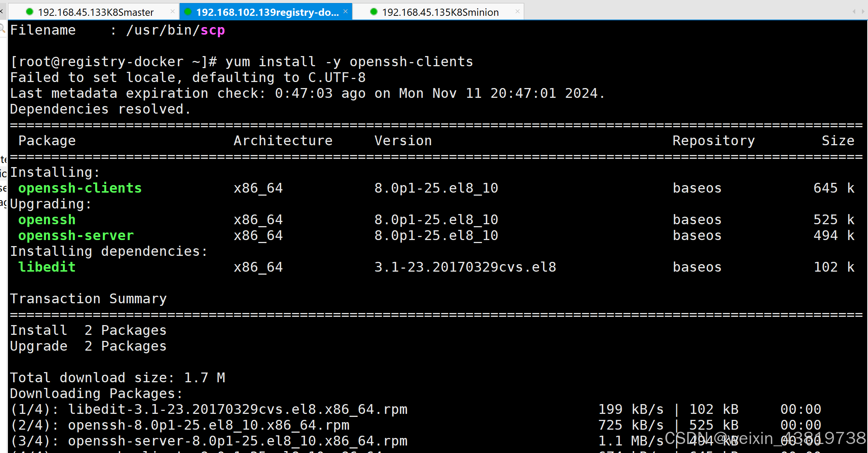Close the 192.168.45.135K8Sminion tab
The width and height of the screenshot is (868, 453).
(517, 11)
